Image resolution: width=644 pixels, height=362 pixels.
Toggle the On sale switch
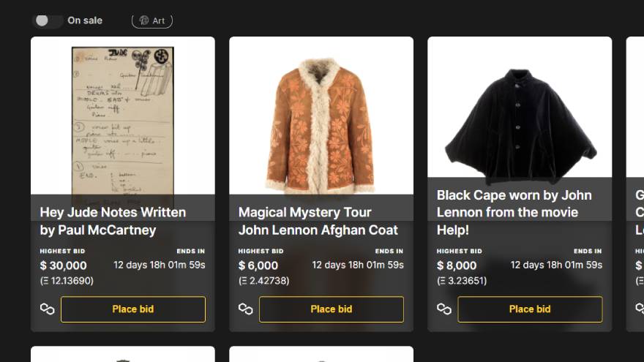tap(48, 20)
